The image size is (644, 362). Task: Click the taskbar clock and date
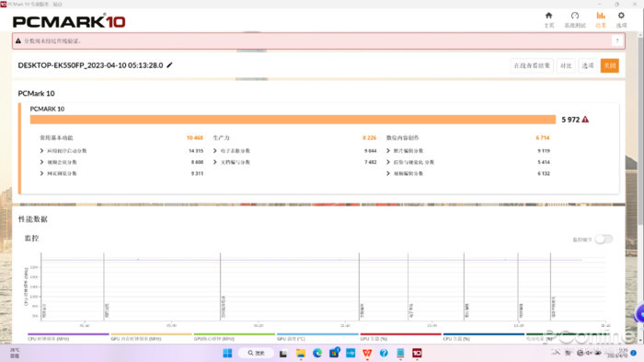(617, 353)
